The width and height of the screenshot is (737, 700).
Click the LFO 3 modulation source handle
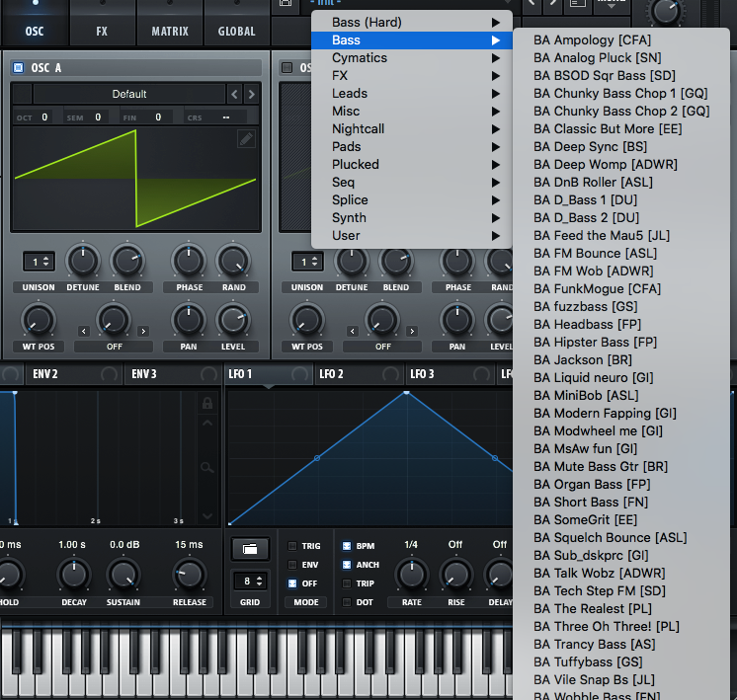[x=481, y=374]
